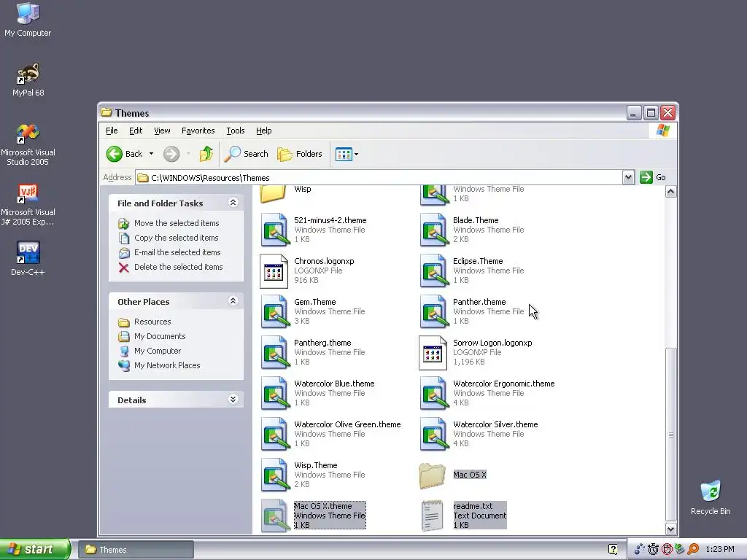747x560 pixels.
Task: Click the 'Panther.theme' file name
Action: [479, 302]
